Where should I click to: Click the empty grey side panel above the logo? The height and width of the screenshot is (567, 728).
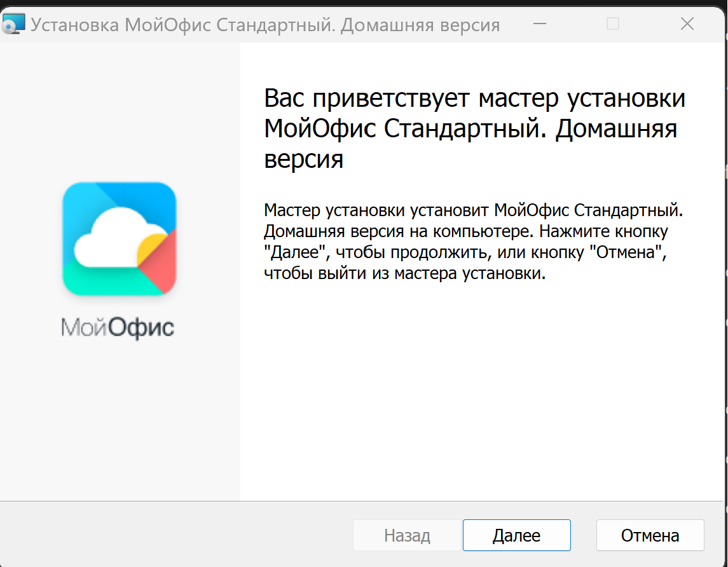click(119, 108)
